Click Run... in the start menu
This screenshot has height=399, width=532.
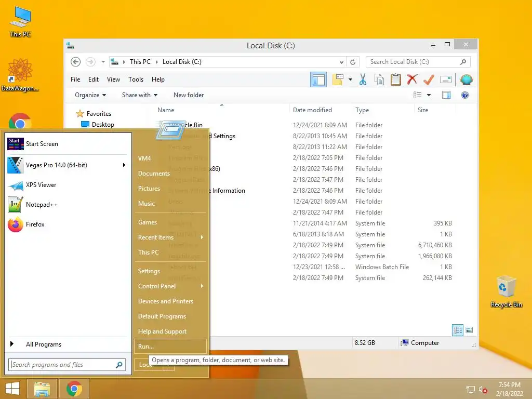coord(170,347)
